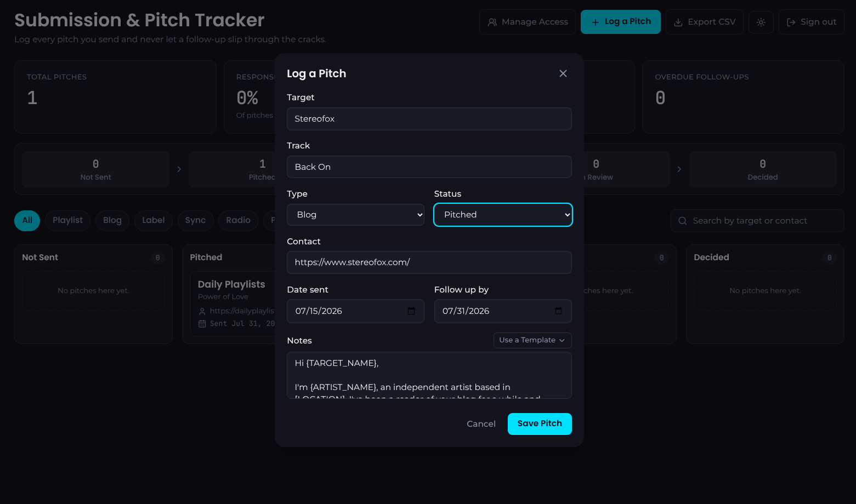Click the Total Pitches stat card
856x504 pixels.
tap(115, 97)
